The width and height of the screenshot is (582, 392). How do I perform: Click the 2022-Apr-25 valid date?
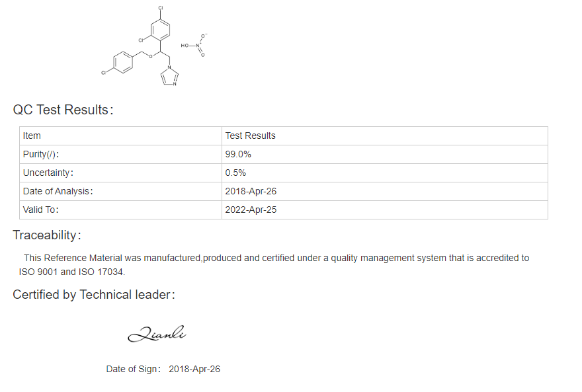[x=251, y=210]
